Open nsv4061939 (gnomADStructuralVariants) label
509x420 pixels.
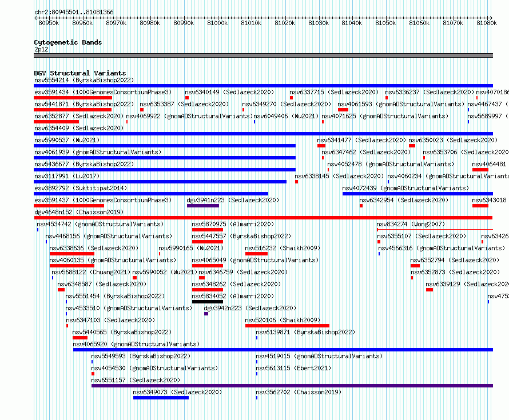[98, 152]
